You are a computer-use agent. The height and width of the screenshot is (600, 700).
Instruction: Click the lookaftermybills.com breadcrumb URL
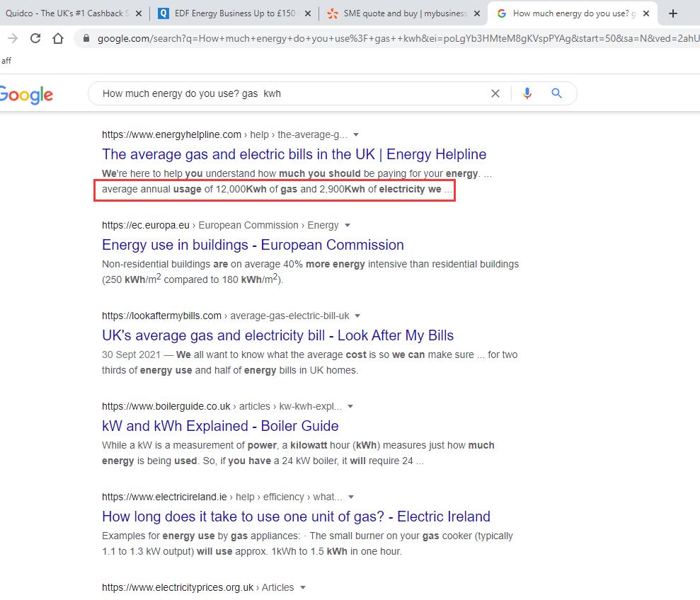click(226, 316)
